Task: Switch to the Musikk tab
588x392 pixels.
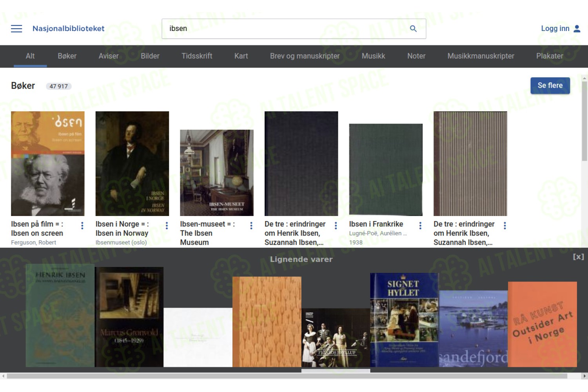Action: [x=373, y=56]
